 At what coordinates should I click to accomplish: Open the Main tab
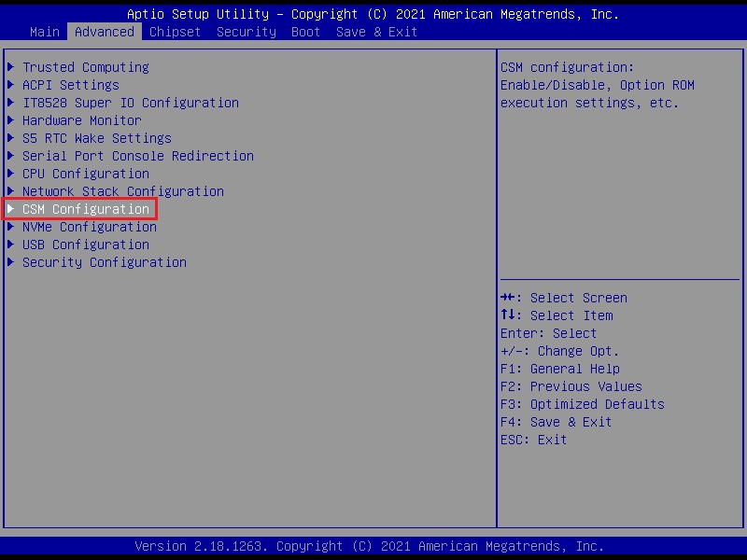point(45,32)
